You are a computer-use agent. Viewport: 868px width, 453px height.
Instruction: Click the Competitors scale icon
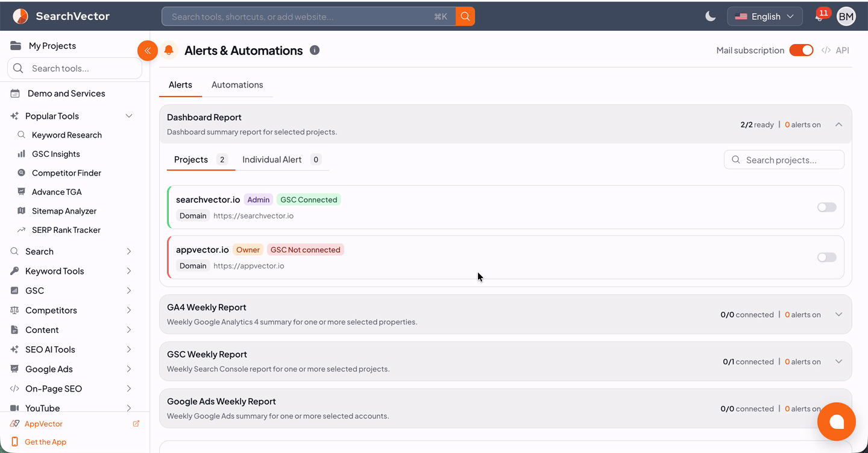(14, 310)
